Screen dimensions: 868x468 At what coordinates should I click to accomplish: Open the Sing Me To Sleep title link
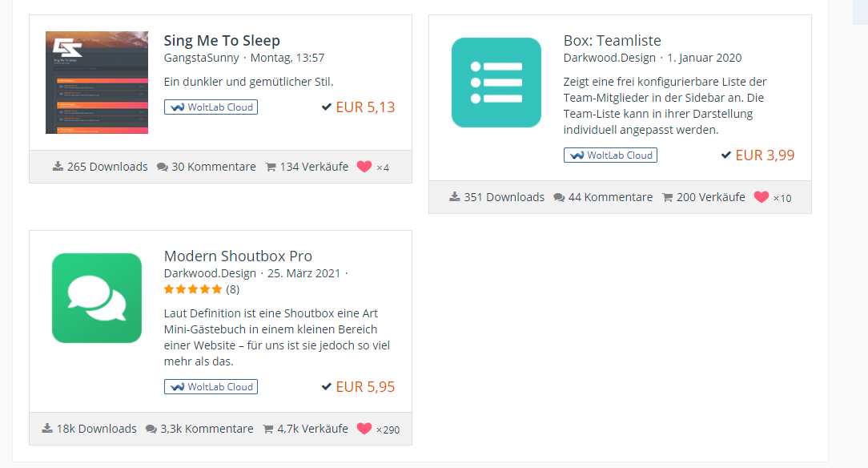(222, 41)
